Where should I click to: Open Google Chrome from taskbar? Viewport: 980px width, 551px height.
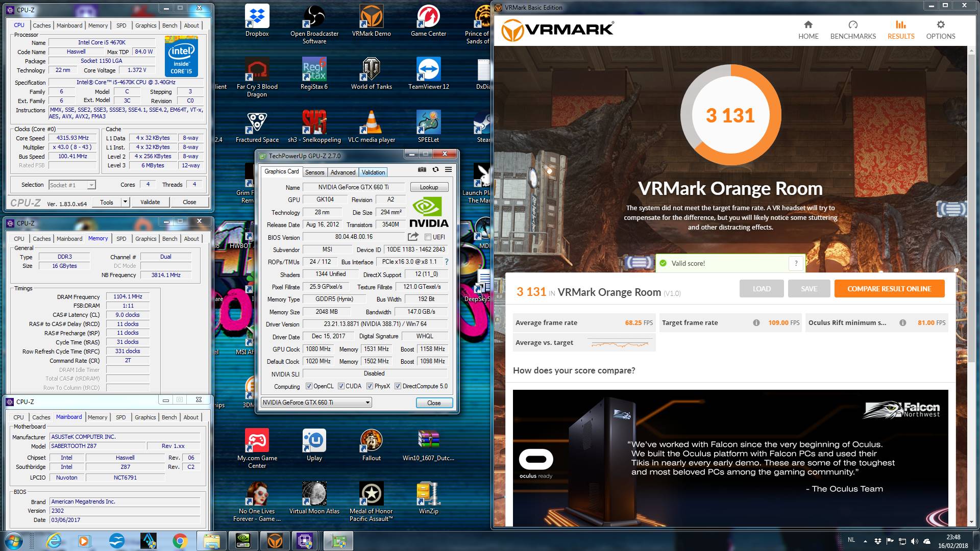[179, 541]
